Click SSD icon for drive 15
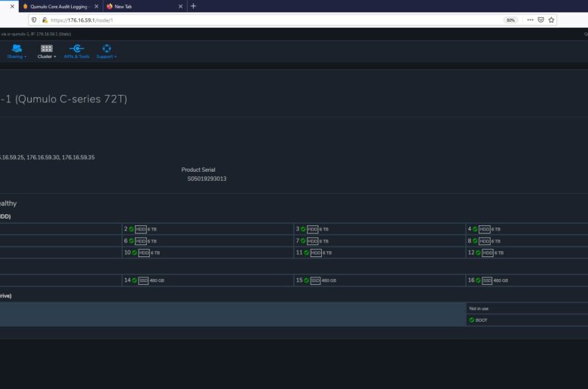The height and width of the screenshot is (389, 588). 315,280
